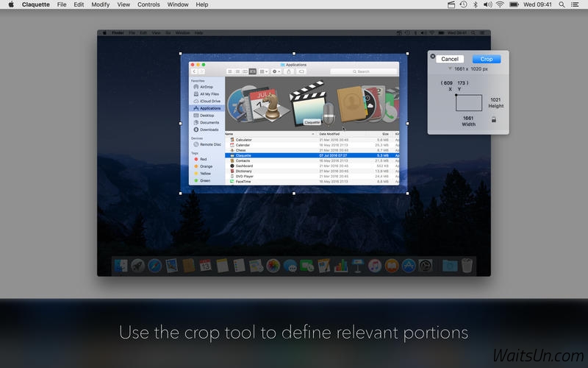Open the Wi-Fi status menu
This screenshot has width=588, height=368.
coord(500,4)
